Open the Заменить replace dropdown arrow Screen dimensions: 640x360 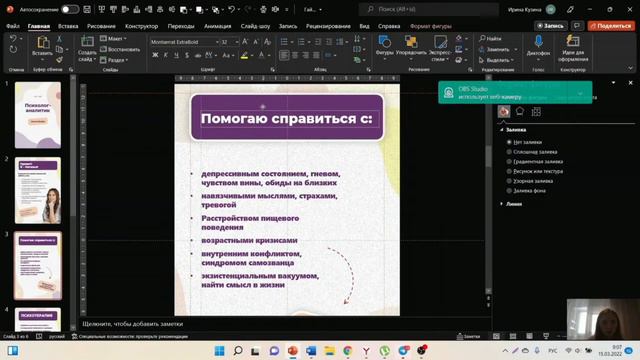pos(516,49)
